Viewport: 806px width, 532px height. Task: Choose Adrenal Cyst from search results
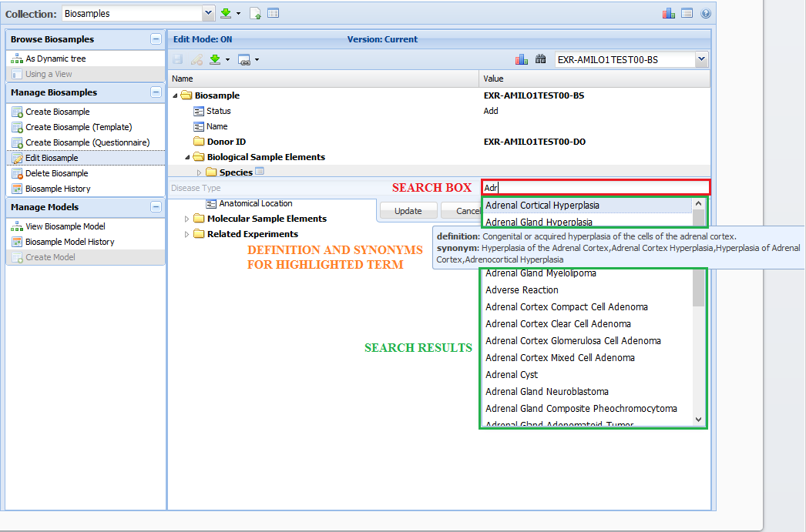pyautogui.click(x=511, y=375)
